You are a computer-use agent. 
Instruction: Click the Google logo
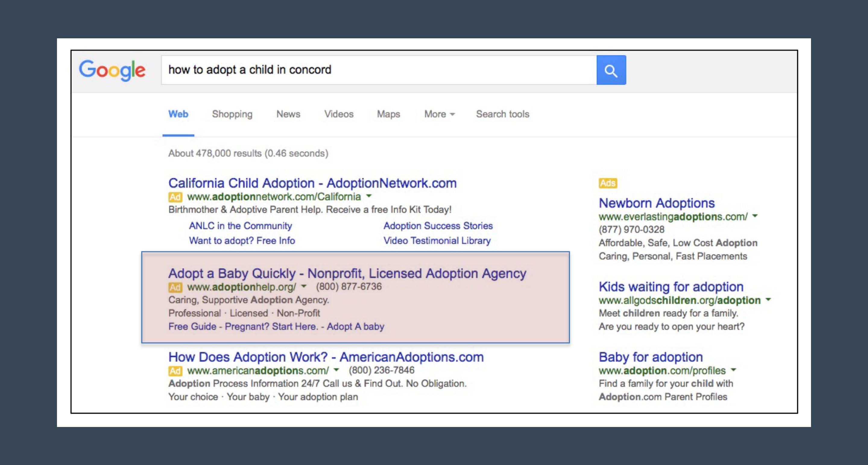(x=112, y=71)
